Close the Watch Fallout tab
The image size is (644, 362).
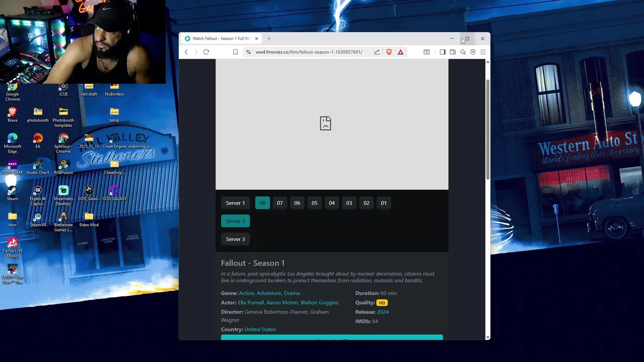click(x=256, y=39)
